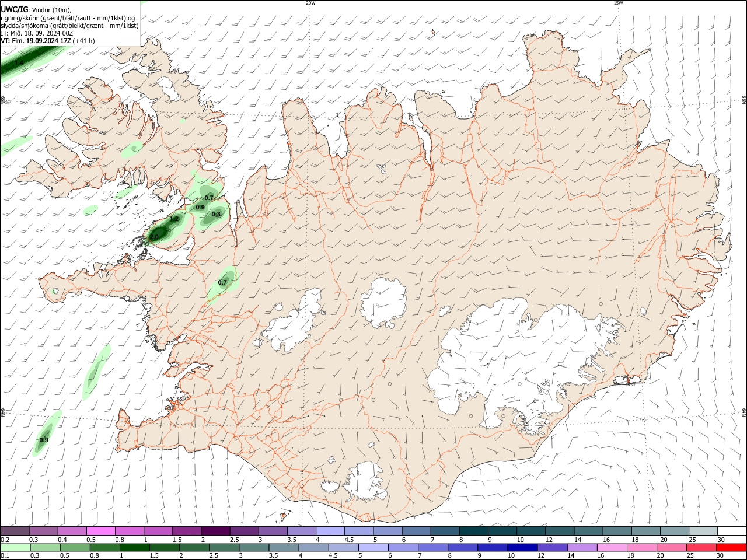Screen dimensions: 747x560
Task: Click the 20W longitude label at the top
Action: tap(310, 3)
